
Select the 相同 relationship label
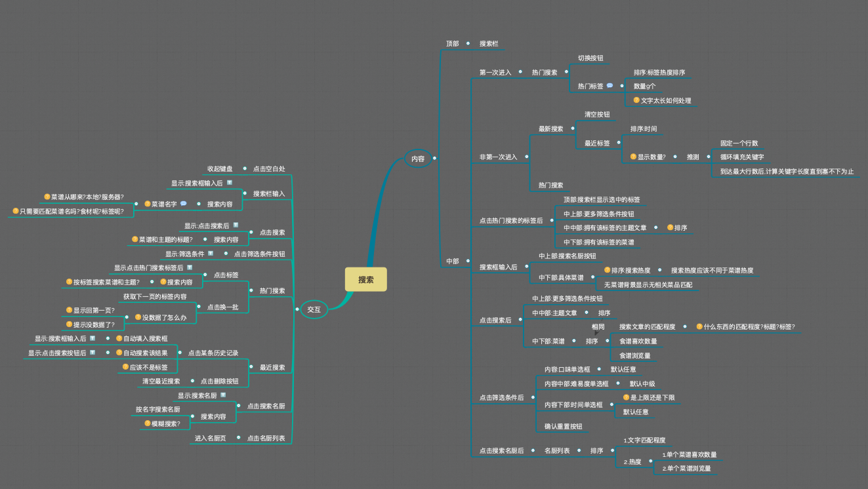[x=598, y=326]
